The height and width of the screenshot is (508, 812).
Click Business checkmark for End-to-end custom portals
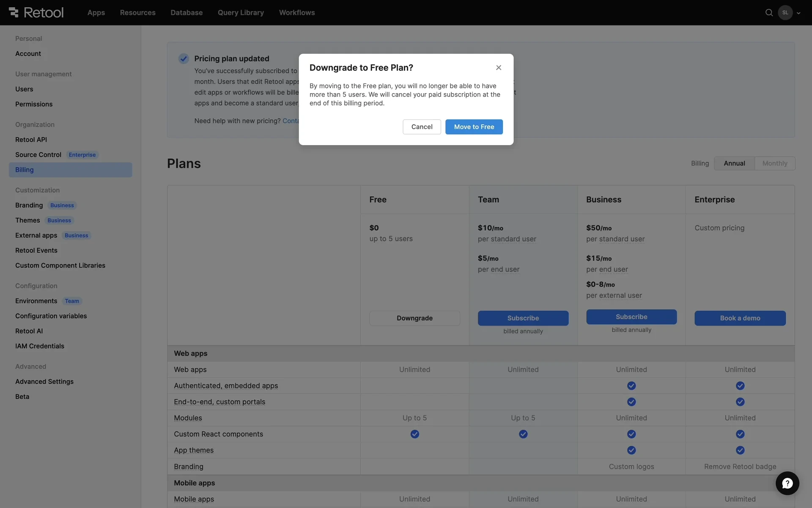click(631, 402)
